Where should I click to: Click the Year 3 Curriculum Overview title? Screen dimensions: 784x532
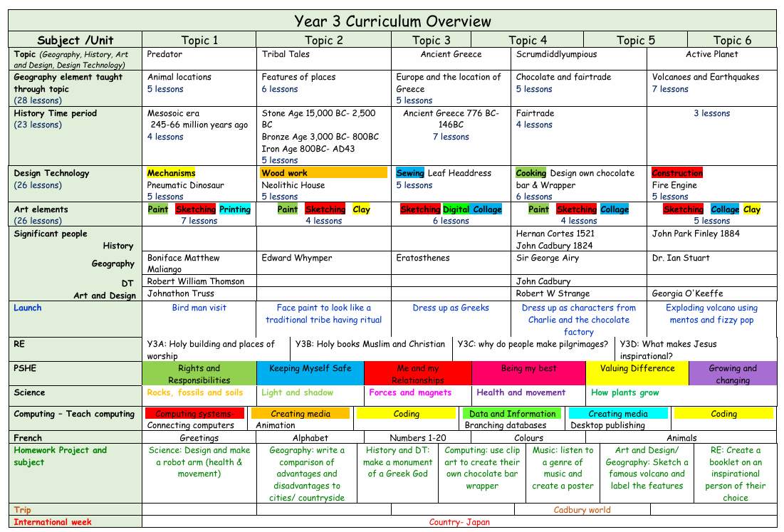point(392,21)
